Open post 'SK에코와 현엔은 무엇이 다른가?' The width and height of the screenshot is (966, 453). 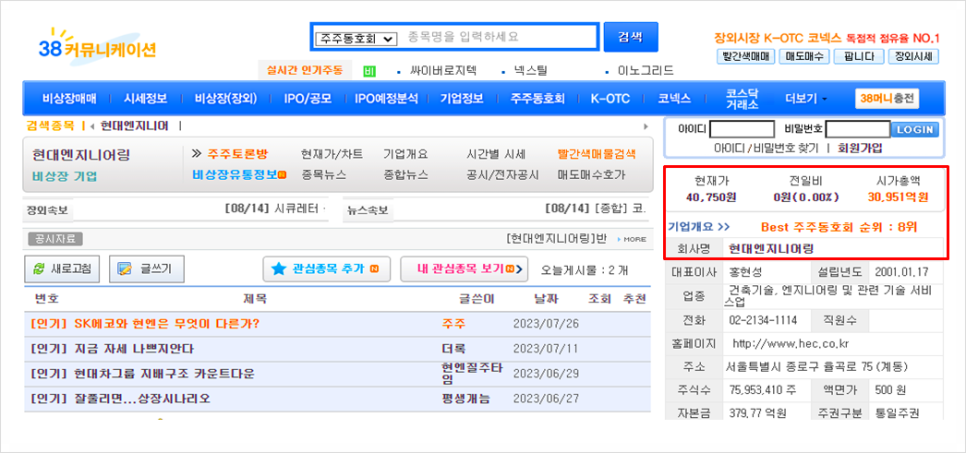pos(166,324)
